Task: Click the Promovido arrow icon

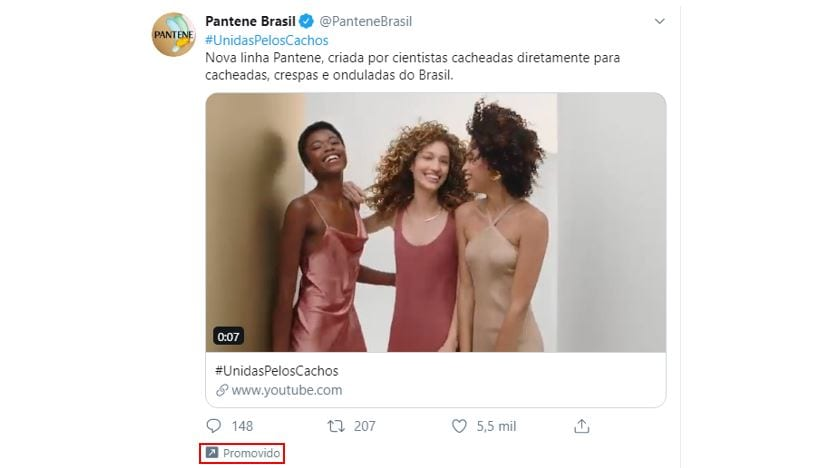Action: [x=211, y=453]
